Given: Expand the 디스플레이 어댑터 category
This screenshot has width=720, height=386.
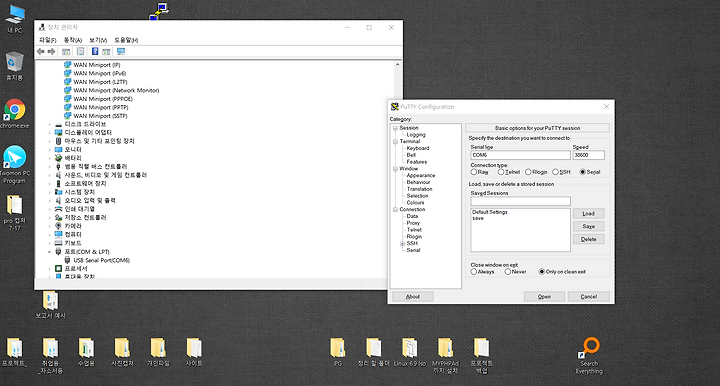Looking at the screenshot, I should tap(50, 133).
